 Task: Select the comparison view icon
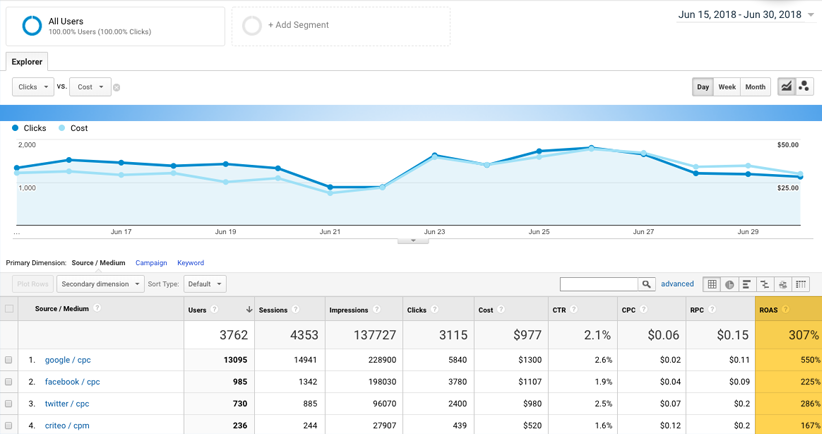tap(765, 284)
